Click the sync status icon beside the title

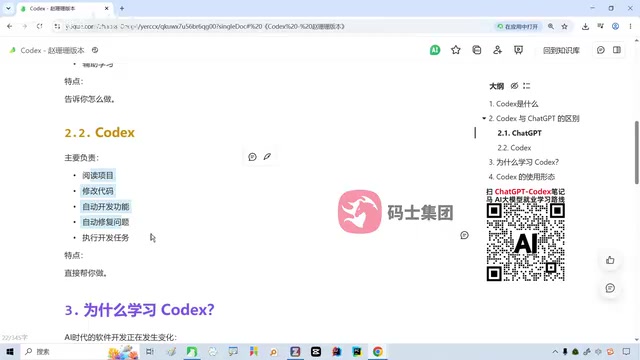click(95, 50)
